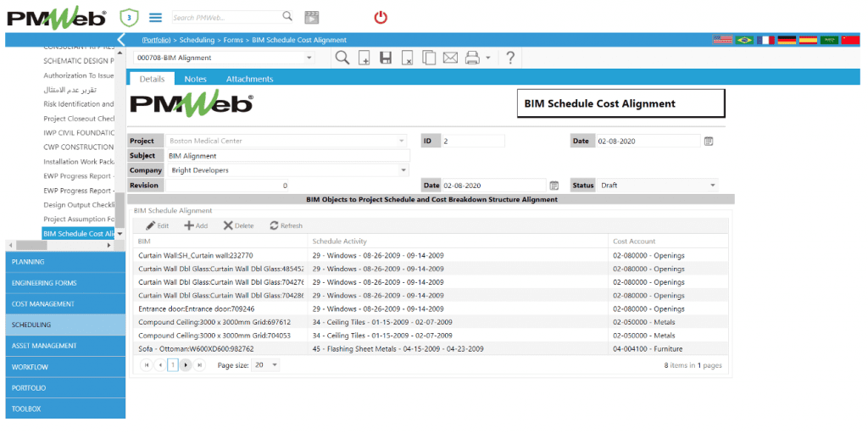Click the copy record icon
The image size is (868, 433).
428,58
